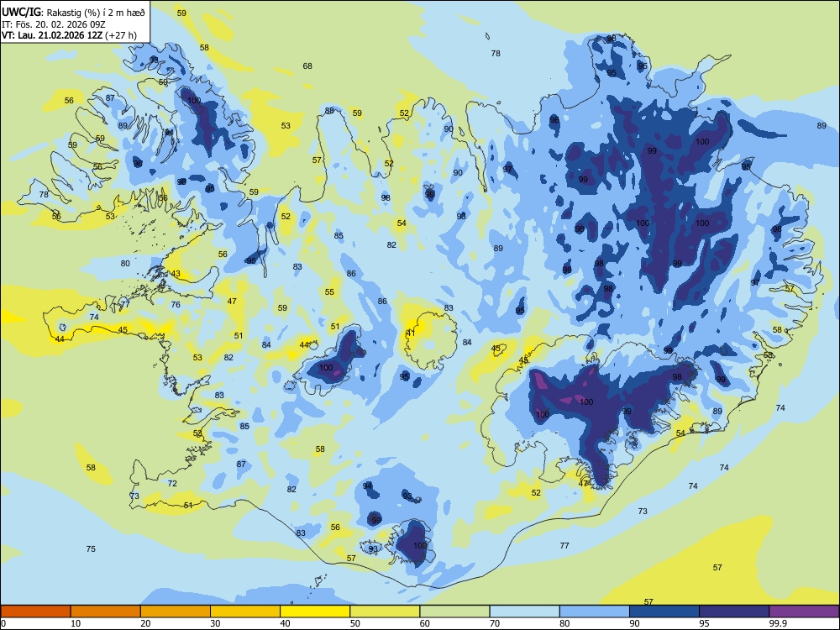
Task: Click the legend label '95'
Action: tap(704, 623)
